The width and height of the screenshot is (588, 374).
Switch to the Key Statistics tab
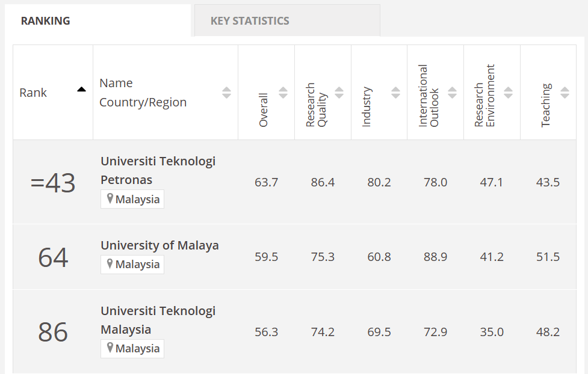point(287,20)
